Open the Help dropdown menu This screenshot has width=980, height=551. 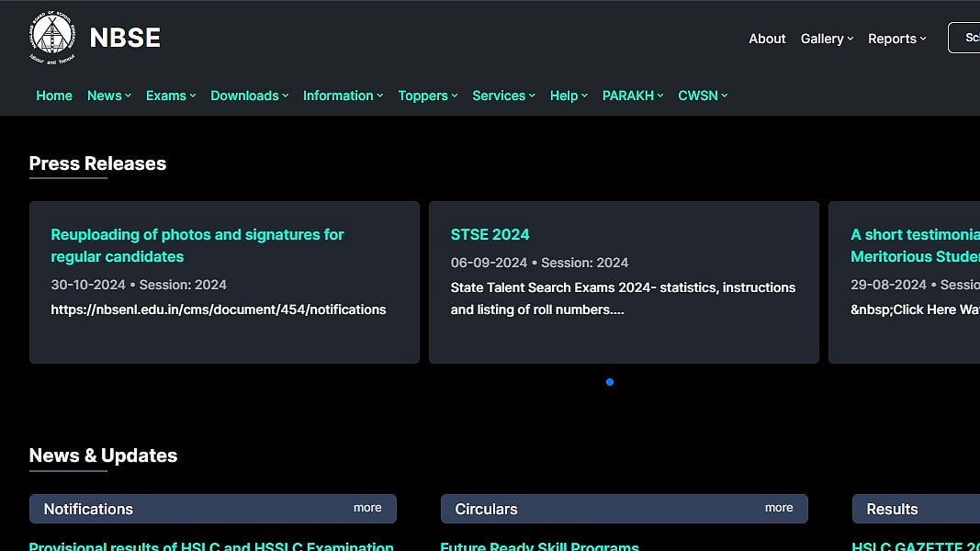(x=569, y=96)
